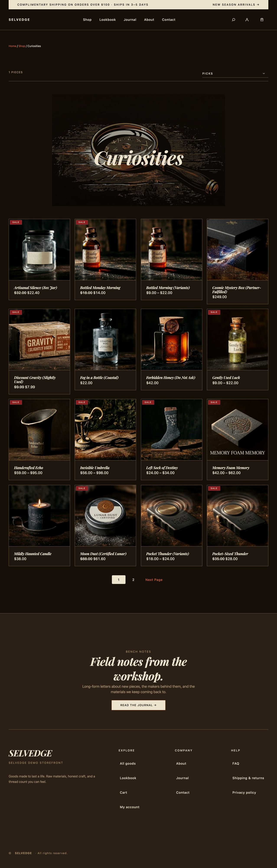The width and height of the screenshot is (277, 868).
Task: Open the shopping bag cart icon
Action: pos(262,20)
